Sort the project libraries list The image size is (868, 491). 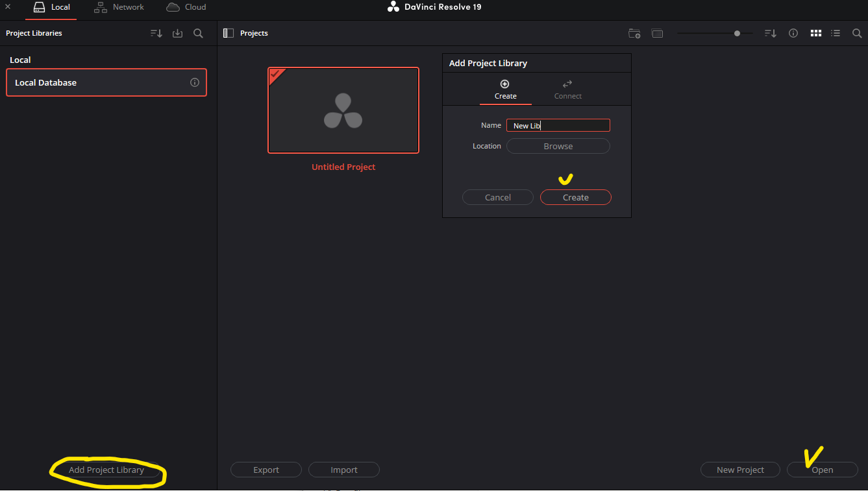(x=156, y=33)
